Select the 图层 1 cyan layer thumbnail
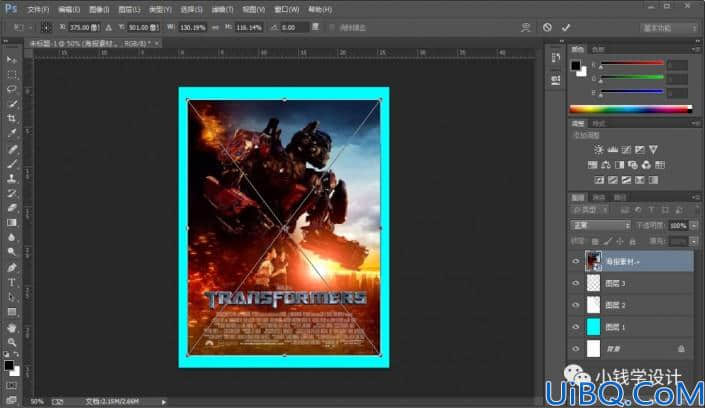Viewport: 705px width, 408px height. (x=593, y=327)
